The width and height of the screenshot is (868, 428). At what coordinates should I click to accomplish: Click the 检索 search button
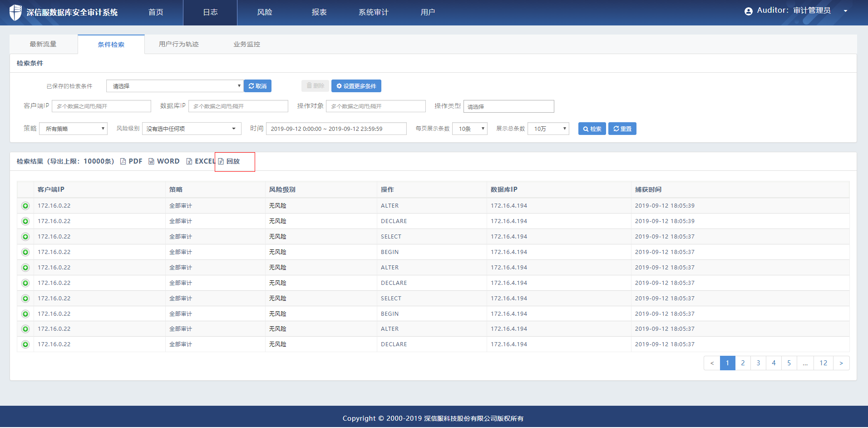pyautogui.click(x=592, y=129)
